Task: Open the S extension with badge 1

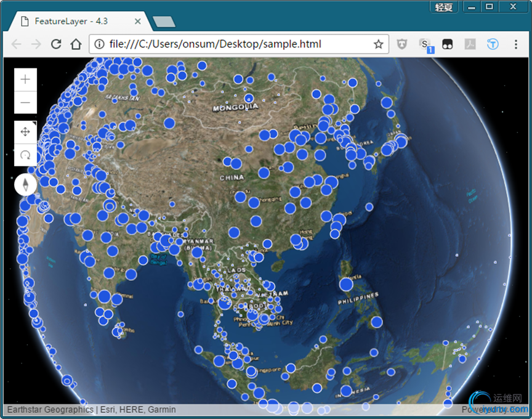Action: coord(425,45)
